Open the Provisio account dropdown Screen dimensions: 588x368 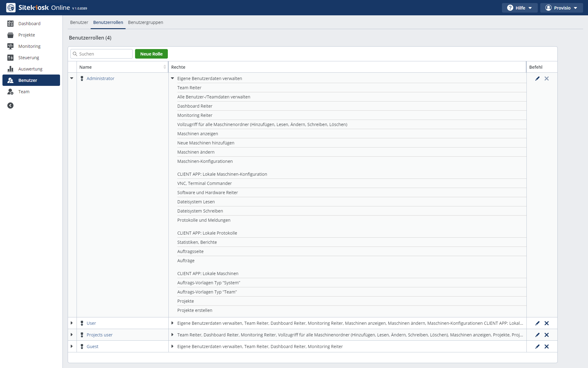[562, 8]
